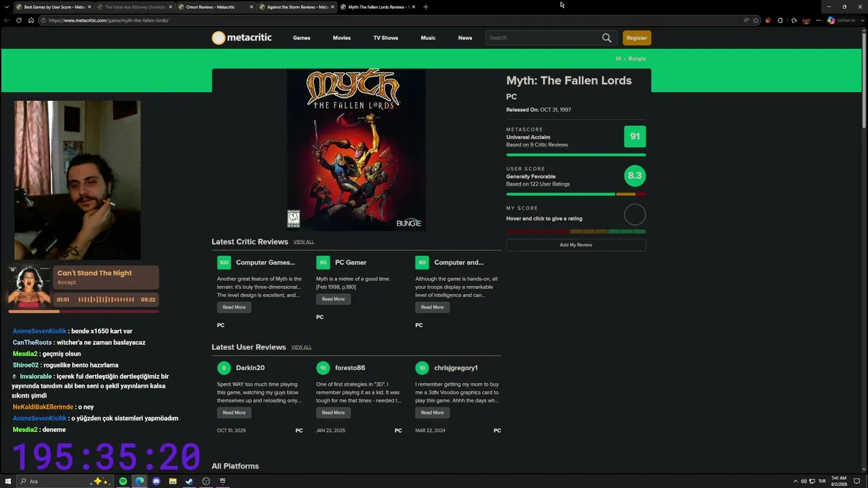This screenshot has height=488, width=868.
Task: Switch to The Great Ace Attorney Chronicles tab
Action: pos(135,7)
